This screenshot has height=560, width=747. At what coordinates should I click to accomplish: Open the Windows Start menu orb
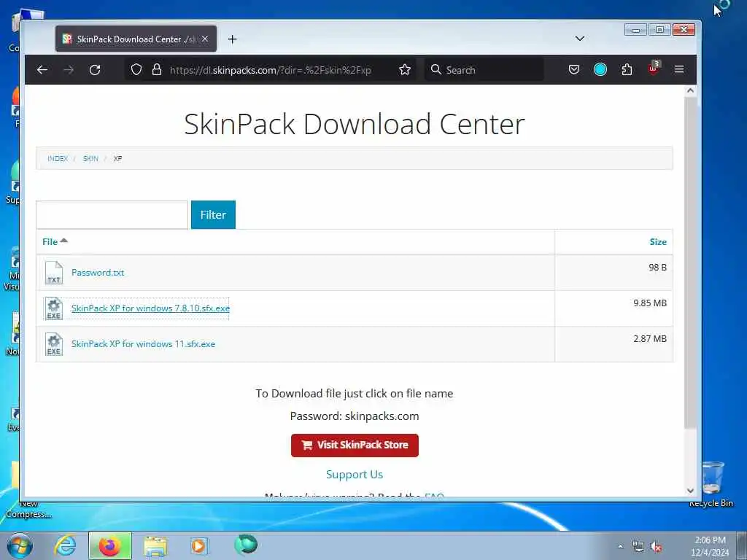point(20,545)
